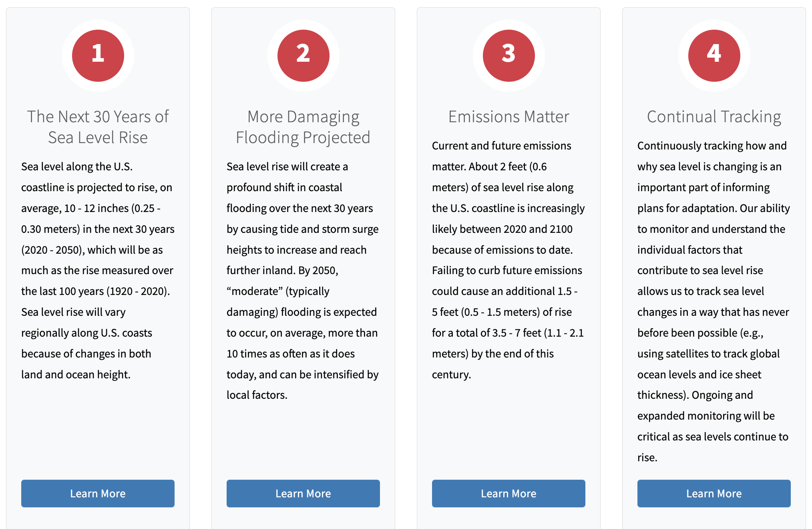This screenshot has height=529, width=812.
Task: Click the red number 2 circle icon
Action: pyautogui.click(x=303, y=56)
